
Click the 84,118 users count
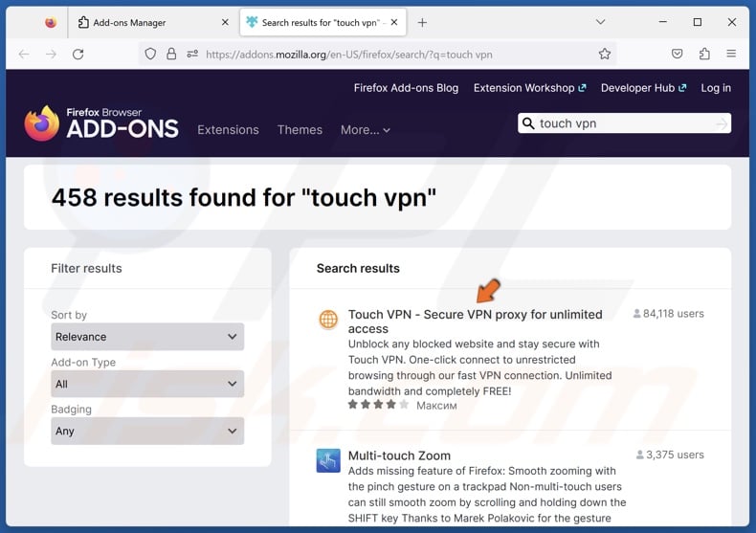(668, 314)
